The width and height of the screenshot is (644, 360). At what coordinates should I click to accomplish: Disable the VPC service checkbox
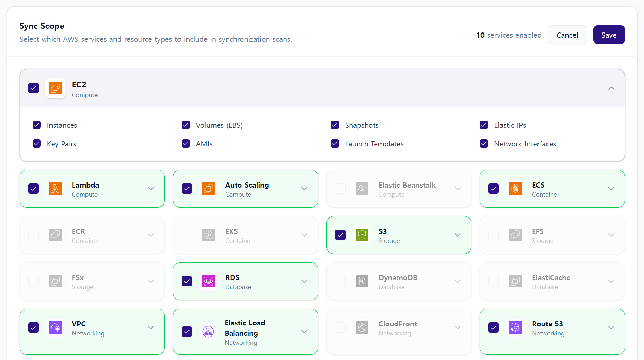[34, 328]
